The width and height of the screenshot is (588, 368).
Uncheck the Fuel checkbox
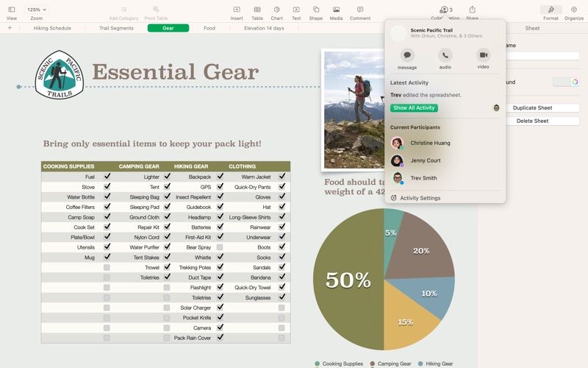(x=107, y=176)
